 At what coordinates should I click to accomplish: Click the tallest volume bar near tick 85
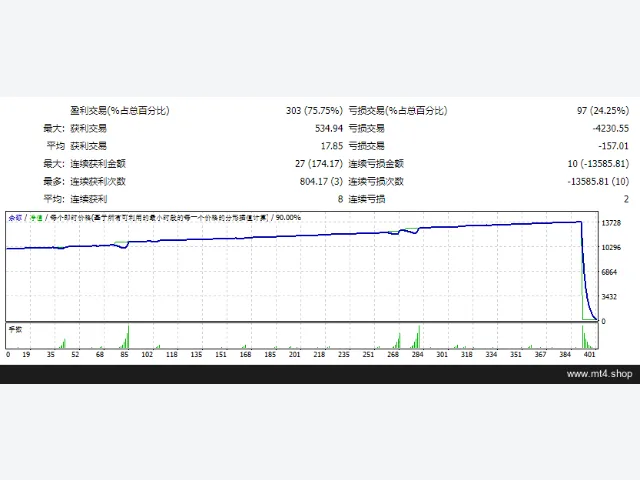(x=128, y=337)
